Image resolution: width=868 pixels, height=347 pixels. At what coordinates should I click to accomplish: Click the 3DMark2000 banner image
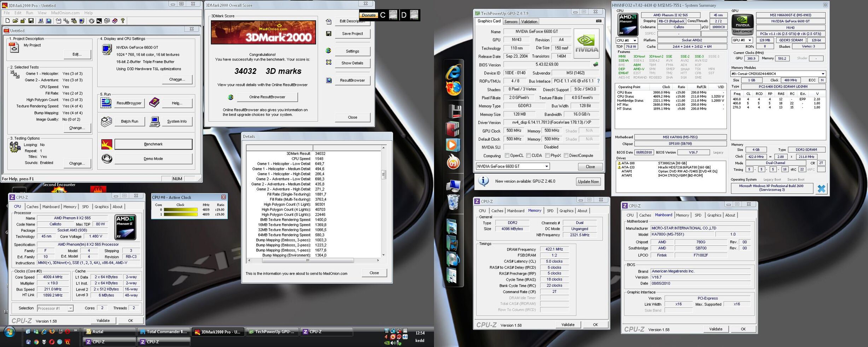tap(263, 32)
